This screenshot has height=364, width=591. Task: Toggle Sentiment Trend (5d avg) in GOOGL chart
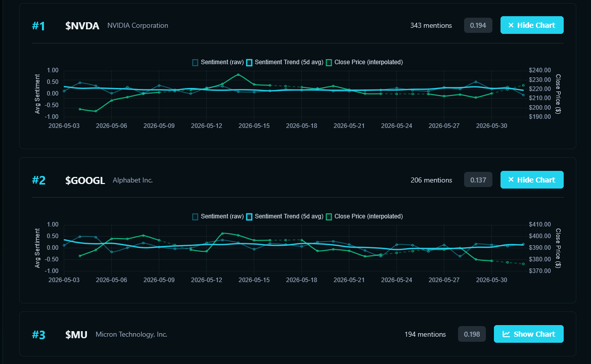(285, 216)
